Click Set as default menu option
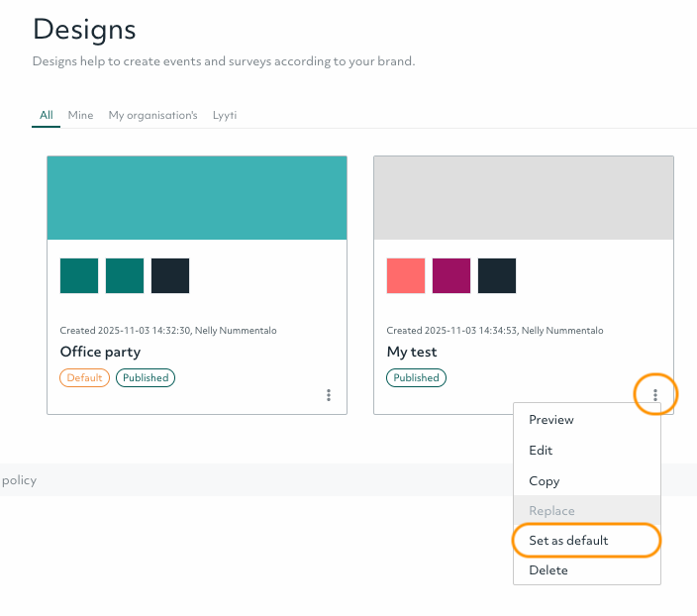The width and height of the screenshot is (697, 616). point(568,541)
